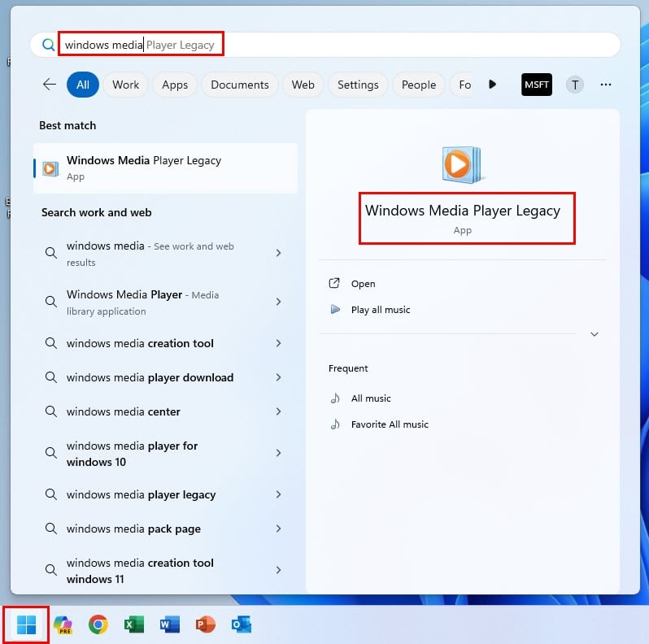Open PowerPoint from the taskbar

pos(205,624)
